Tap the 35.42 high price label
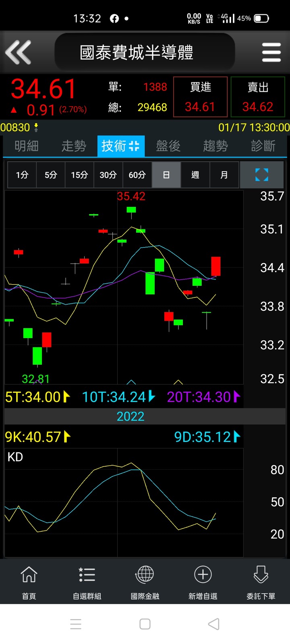 click(x=131, y=196)
